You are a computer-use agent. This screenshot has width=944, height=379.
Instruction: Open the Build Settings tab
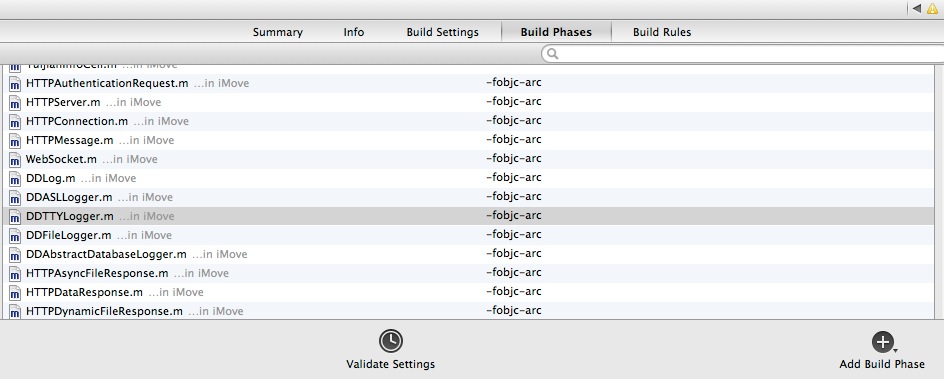tap(442, 32)
